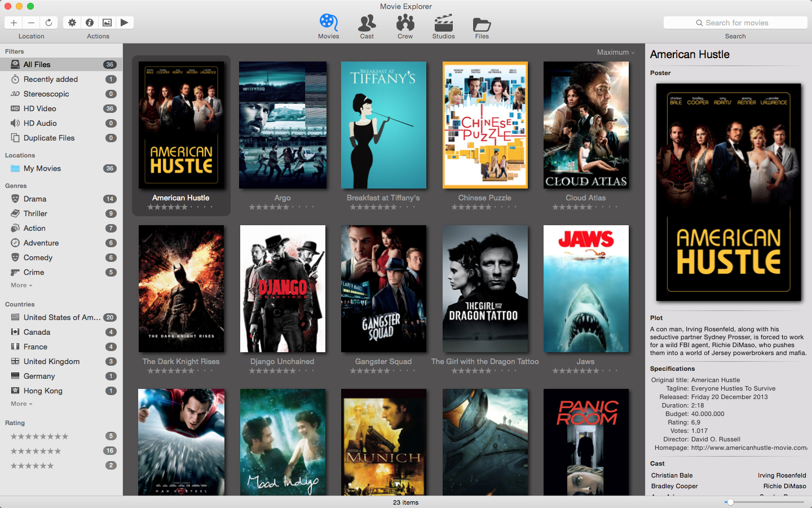Select the HD Video filter
812x508 pixels.
click(61, 108)
